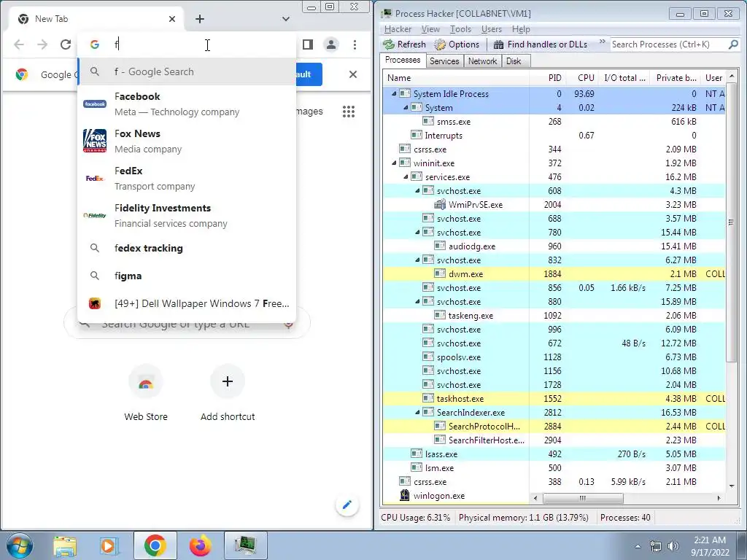Open Google apps grid icon
Image resolution: width=747 pixels, height=560 pixels.
[x=349, y=112]
